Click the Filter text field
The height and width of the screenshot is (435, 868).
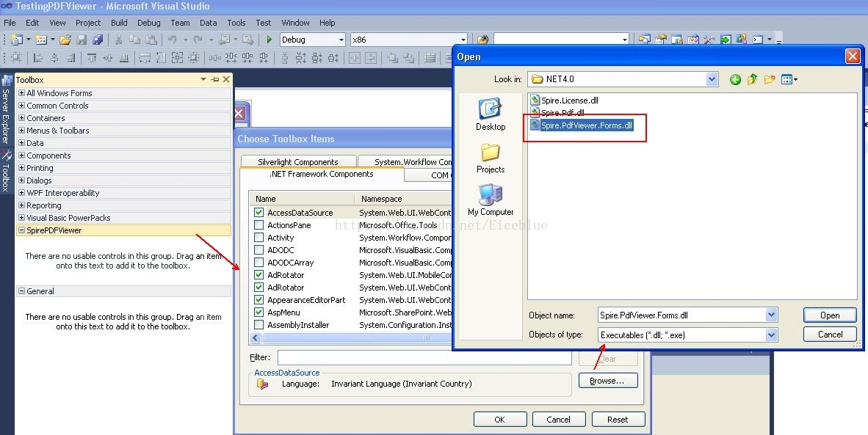[x=424, y=358]
